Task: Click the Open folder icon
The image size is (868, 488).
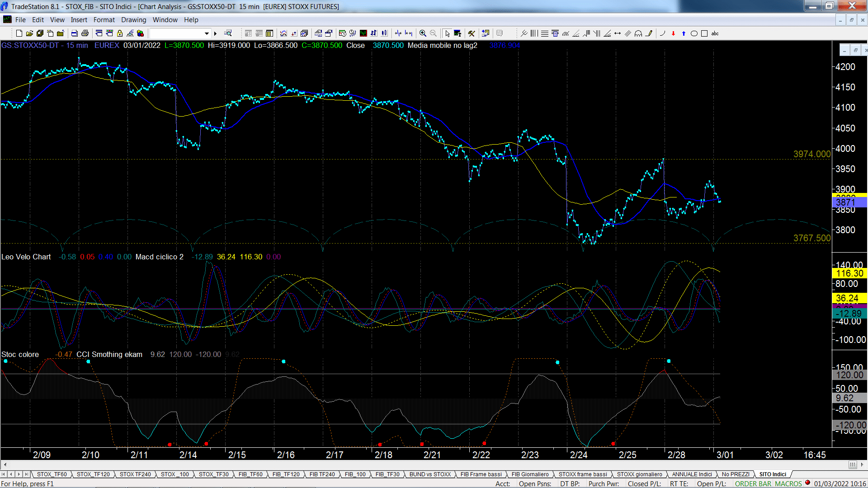Action: coord(29,33)
